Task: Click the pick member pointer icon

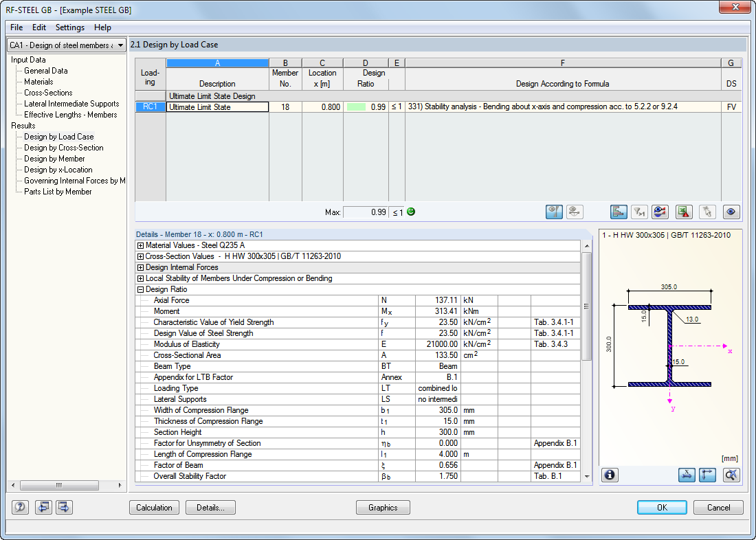Action: (707, 212)
